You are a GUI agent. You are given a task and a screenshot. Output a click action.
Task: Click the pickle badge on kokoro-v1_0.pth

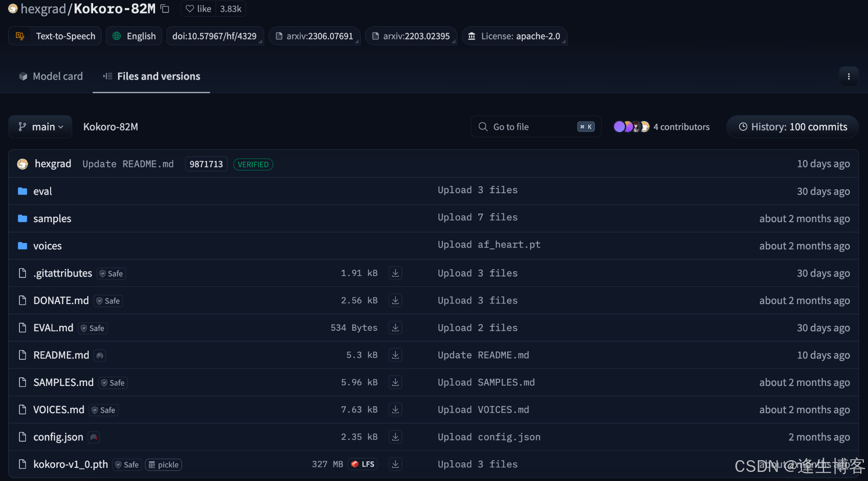[163, 465]
